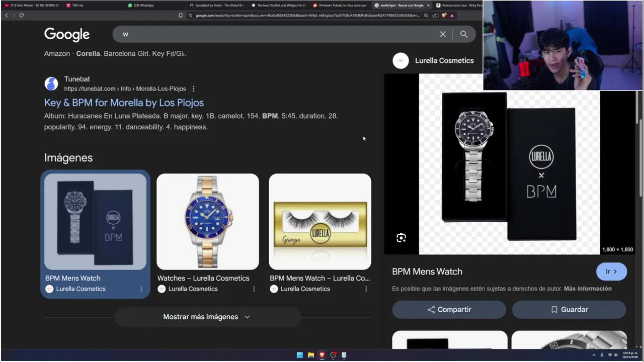Screen dimensions: 644x362
Task: Search image with Google Lens icon
Action: (401, 238)
